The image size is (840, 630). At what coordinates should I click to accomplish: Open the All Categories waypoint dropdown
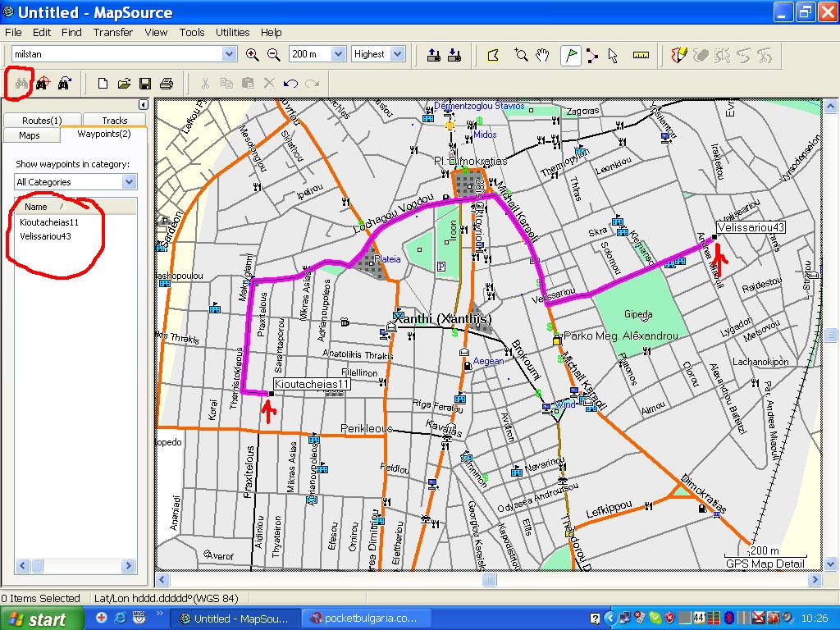click(x=129, y=182)
